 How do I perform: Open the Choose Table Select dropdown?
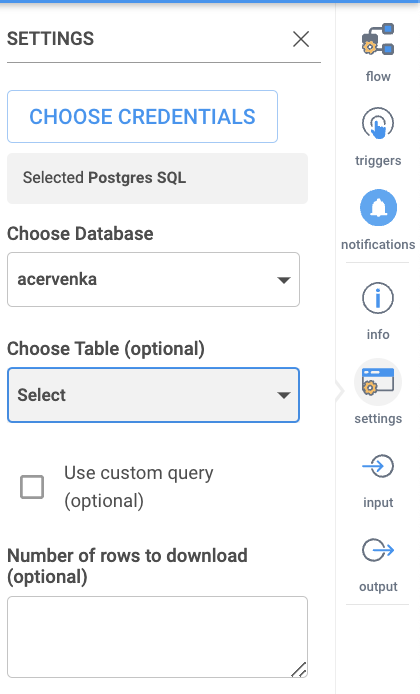click(x=153, y=395)
